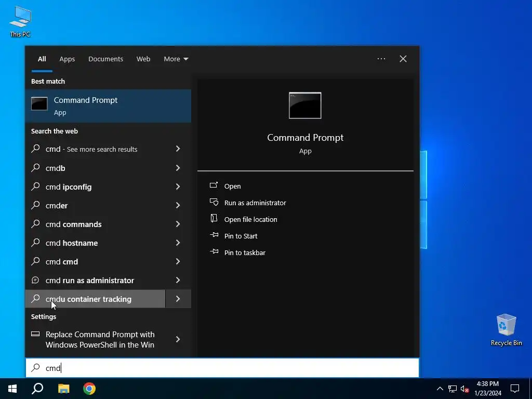Click the network icon in system tray
Image resolution: width=532 pixels, height=399 pixels.
[x=453, y=389]
